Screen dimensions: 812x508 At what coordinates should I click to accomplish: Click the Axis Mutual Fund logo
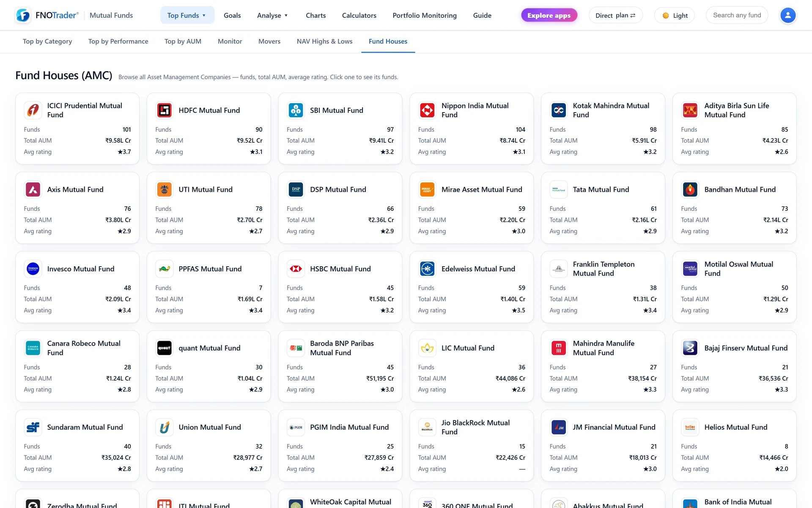[33, 189]
